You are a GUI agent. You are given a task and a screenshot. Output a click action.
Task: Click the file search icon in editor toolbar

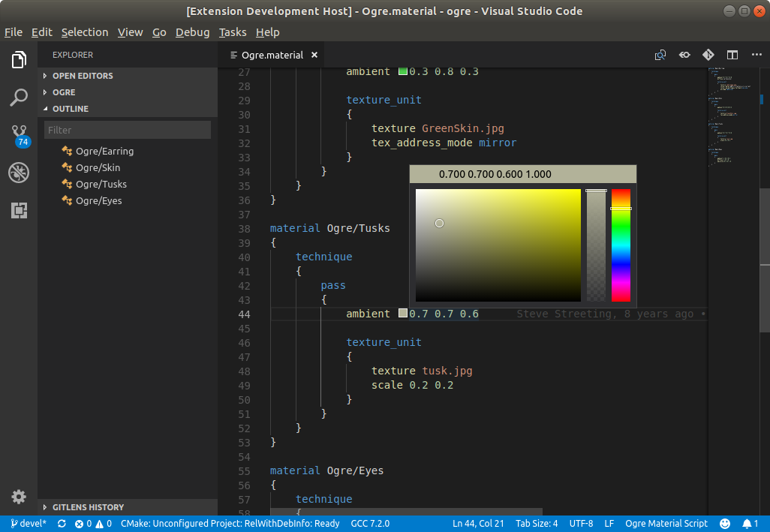[660, 55]
